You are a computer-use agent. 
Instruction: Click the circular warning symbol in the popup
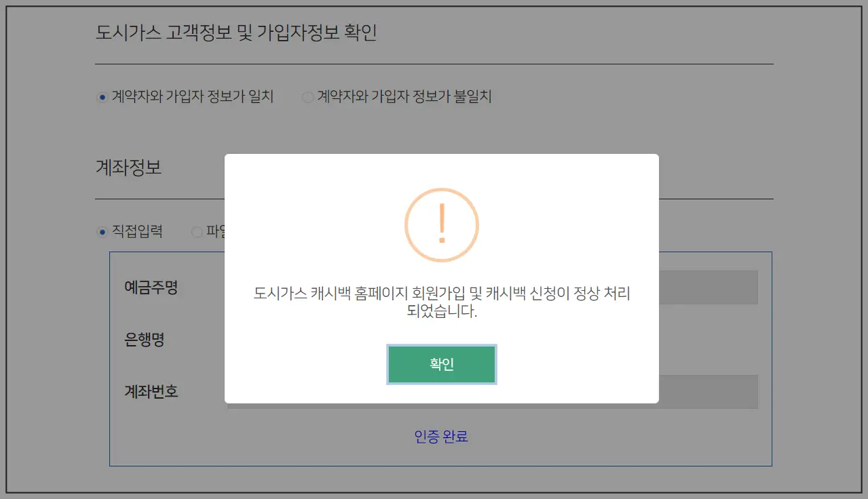(x=441, y=224)
